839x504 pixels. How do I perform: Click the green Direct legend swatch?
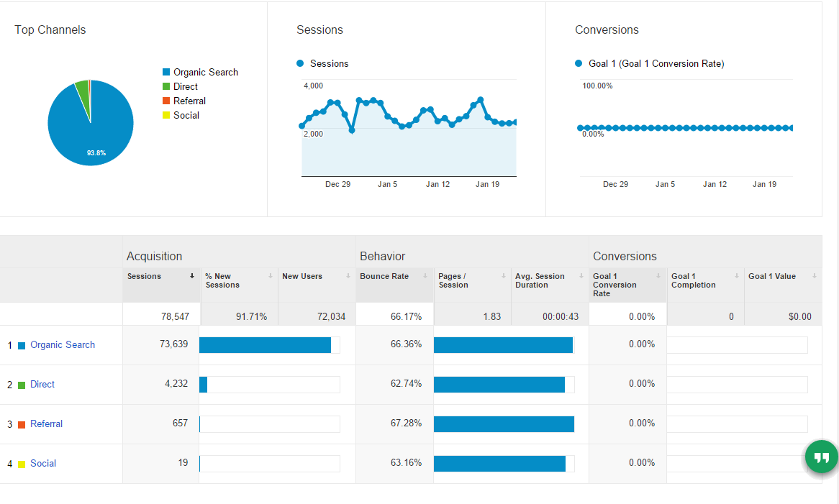(x=166, y=86)
